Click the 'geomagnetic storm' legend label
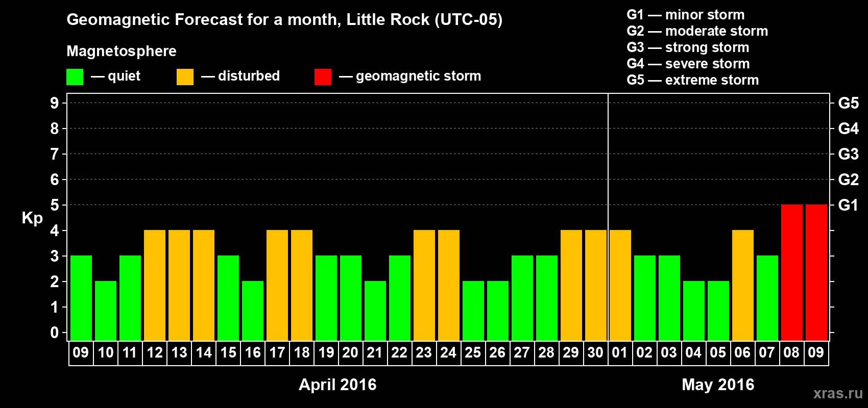 [x=418, y=76]
